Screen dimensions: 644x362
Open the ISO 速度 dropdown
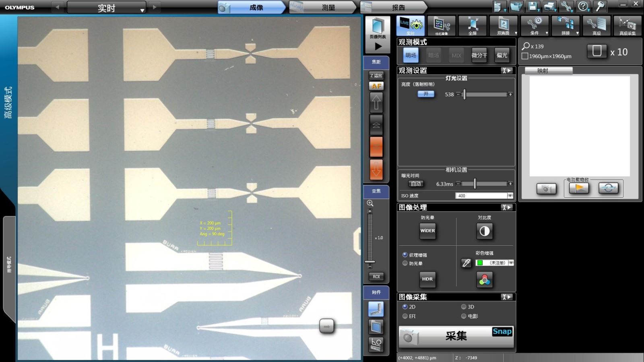[x=510, y=196]
